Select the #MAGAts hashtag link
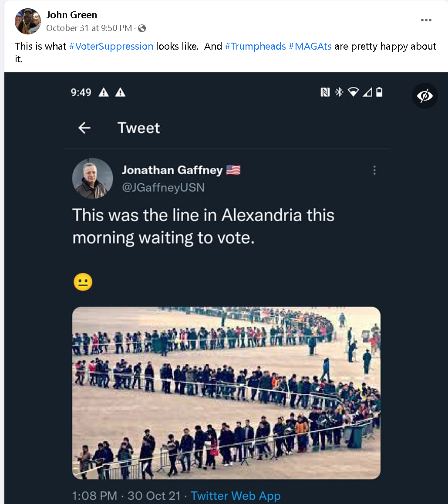 point(310,46)
